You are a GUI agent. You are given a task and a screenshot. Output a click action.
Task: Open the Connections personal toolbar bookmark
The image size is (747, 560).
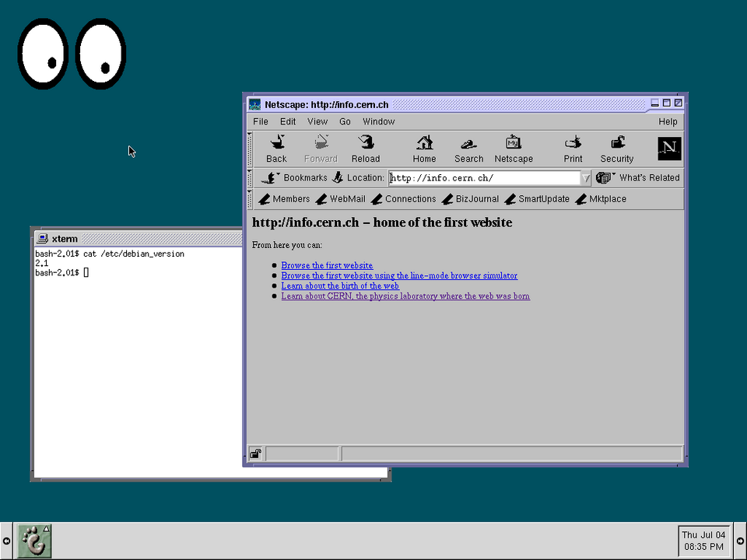tap(404, 199)
